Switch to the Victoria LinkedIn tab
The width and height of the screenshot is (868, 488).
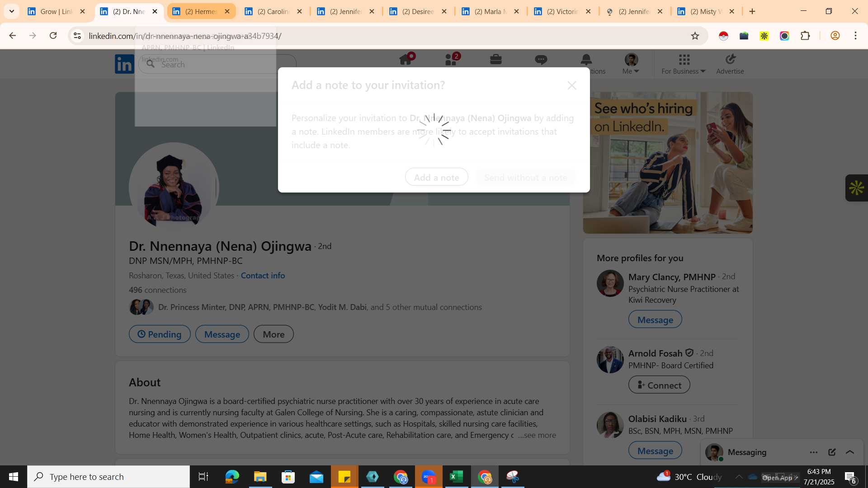click(x=562, y=11)
